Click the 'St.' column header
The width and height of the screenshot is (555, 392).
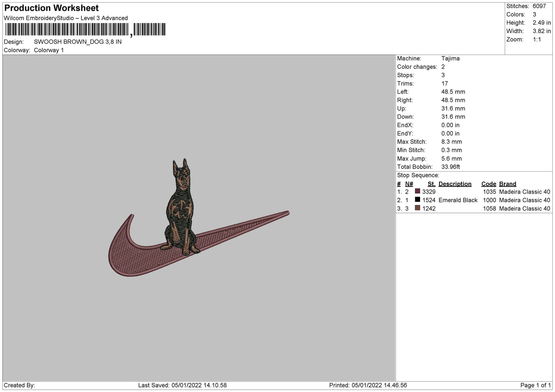(431, 184)
